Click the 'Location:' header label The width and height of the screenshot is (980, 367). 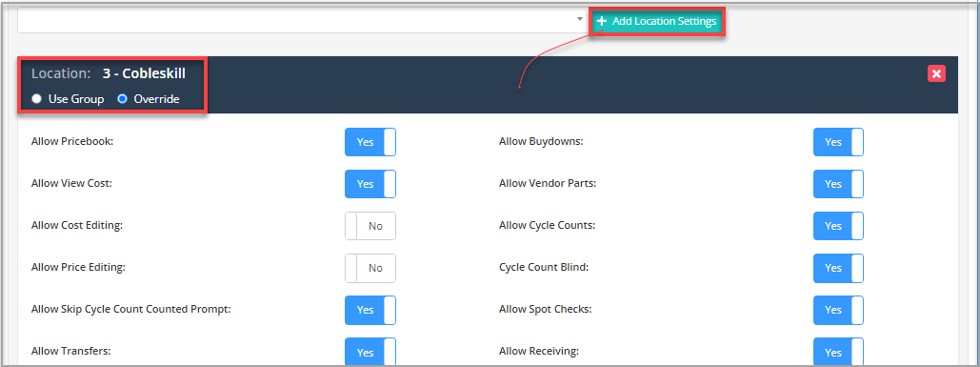tap(61, 73)
